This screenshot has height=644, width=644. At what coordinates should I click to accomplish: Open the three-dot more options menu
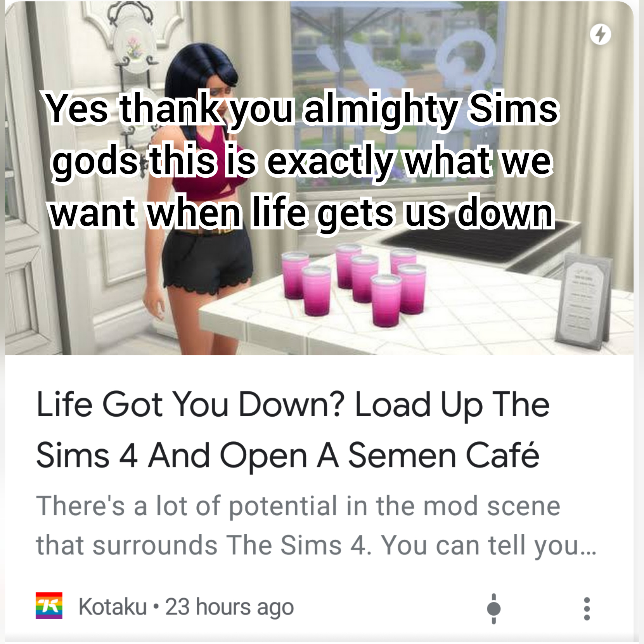587,608
